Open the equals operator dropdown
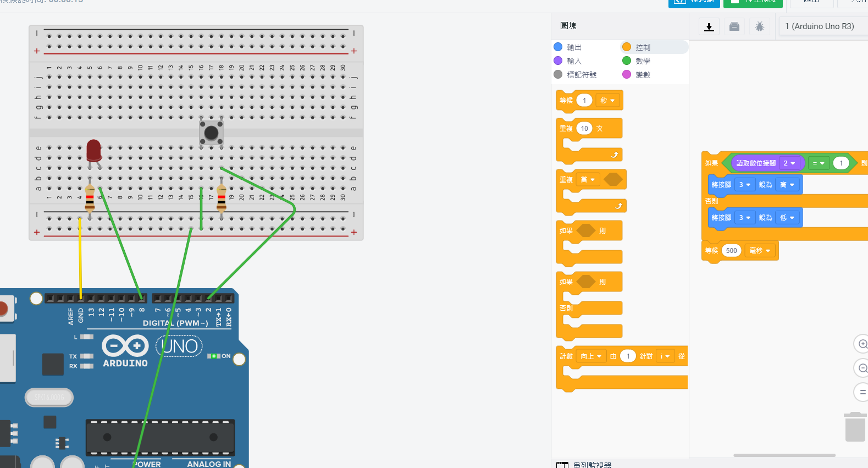 (819, 163)
